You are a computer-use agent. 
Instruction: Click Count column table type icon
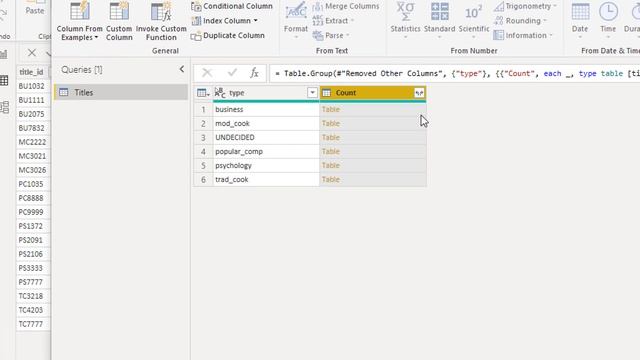[x=327, y=93]
